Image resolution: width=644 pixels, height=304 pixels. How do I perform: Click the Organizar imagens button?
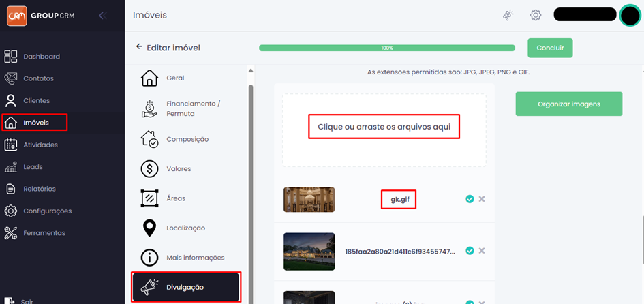pos(569,104)
